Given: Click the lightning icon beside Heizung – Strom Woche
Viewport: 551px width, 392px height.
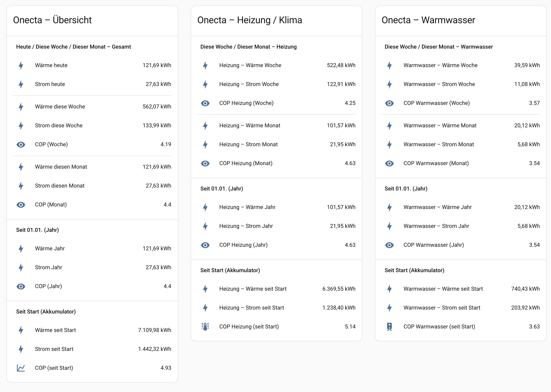Looking at the screenshot, I should tap(205, 84).
